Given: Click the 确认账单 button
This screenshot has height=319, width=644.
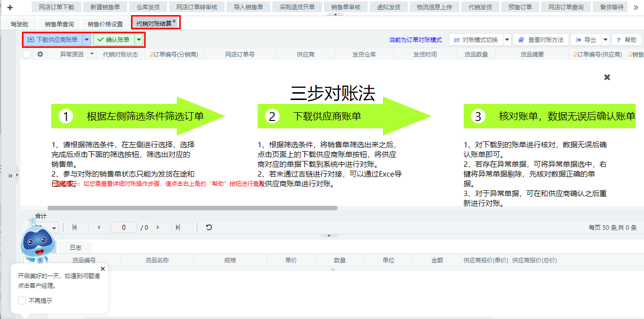Looking at the screenshot, I should (114, 40).
